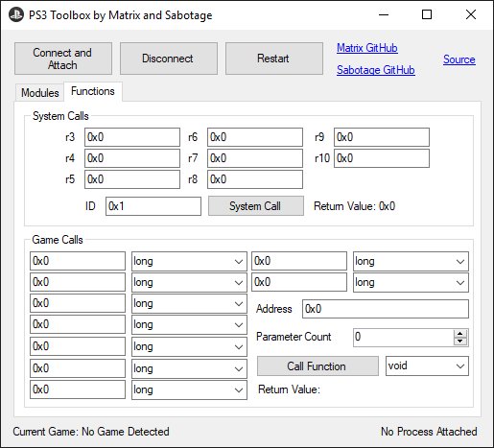
Task: Focus the r5 register field
Action: [132, 179]
